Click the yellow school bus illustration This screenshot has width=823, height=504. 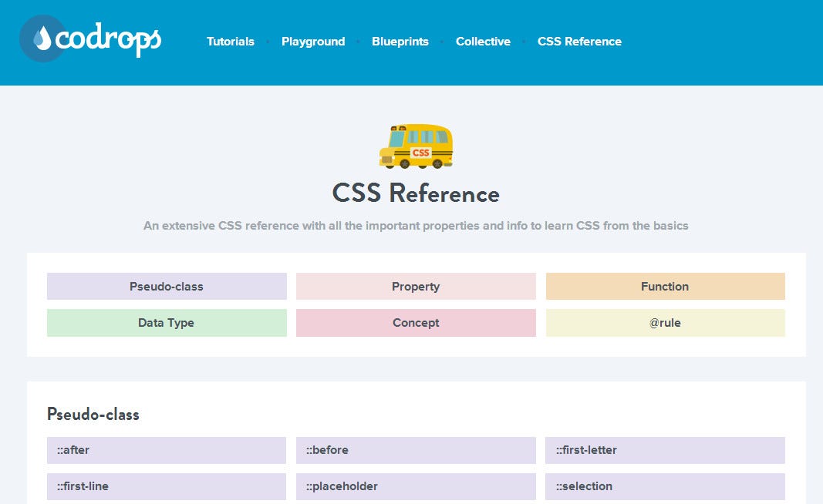[x=417, y=147]
